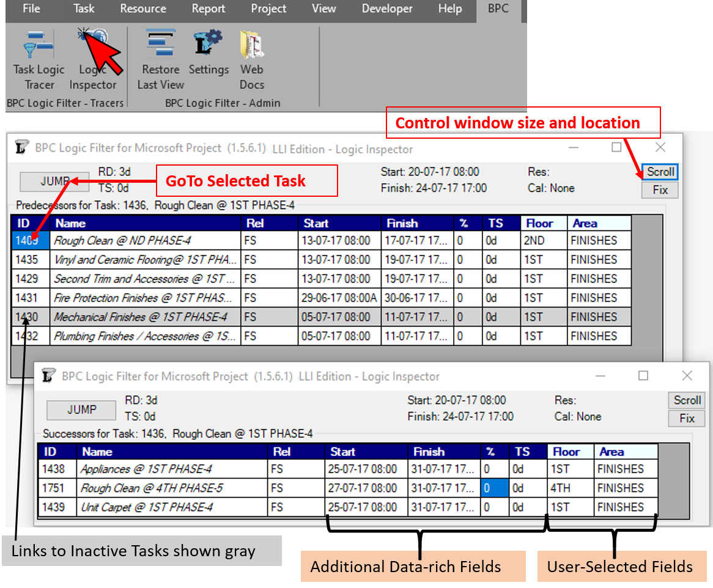713x588 pixels.
Task: Open the Logic Inspector from the ribbon
Action: click(x=93, y=59)
